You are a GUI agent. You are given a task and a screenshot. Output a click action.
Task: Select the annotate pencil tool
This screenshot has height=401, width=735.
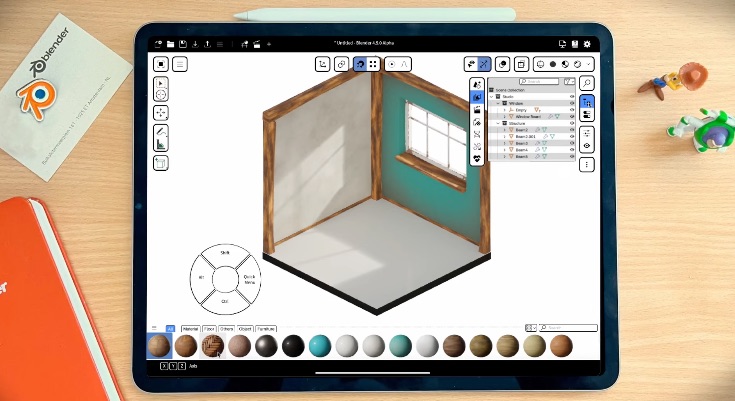(161, 132)
